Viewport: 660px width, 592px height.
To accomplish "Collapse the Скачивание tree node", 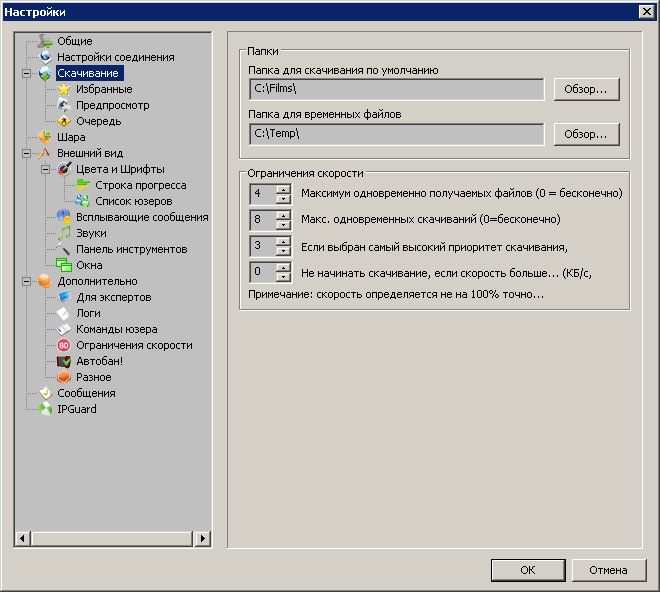I will (26, 73).
